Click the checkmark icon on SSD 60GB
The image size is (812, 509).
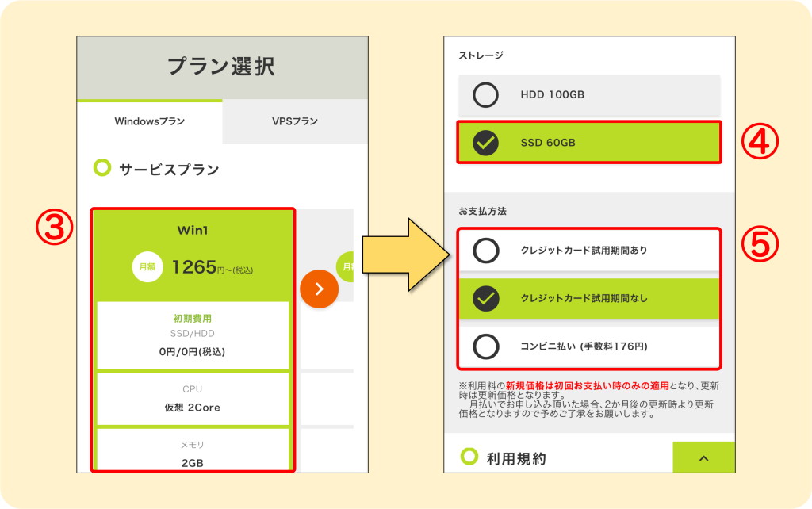point(485,143)
